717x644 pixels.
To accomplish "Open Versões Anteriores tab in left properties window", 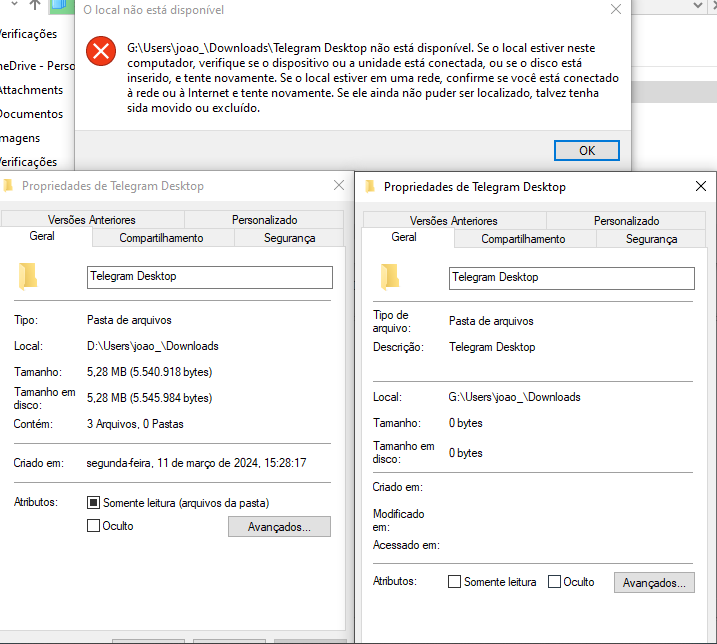I will 91,220.
